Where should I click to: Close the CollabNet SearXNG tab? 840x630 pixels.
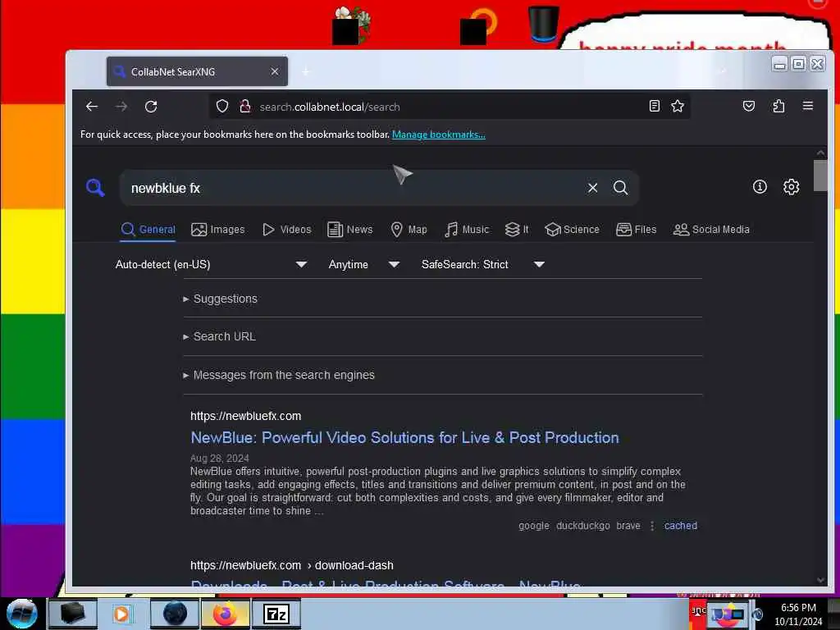[274, 71]
